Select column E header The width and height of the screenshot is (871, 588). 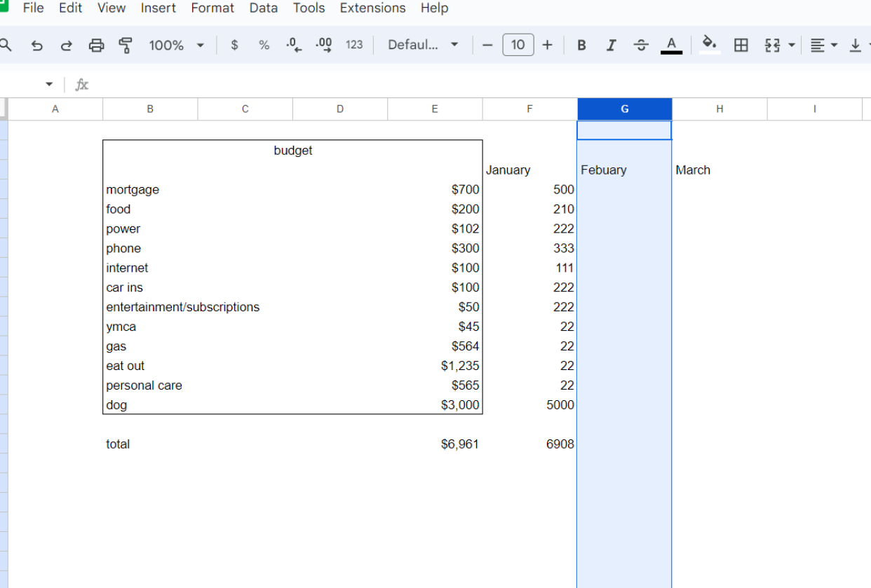click(x=435, y=109)
